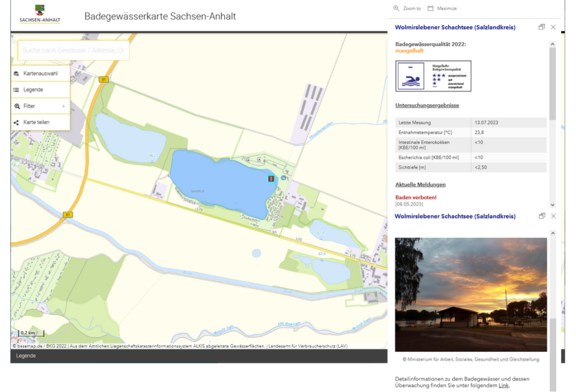Click the blue icon beside the bathing marker

(284, 178)
